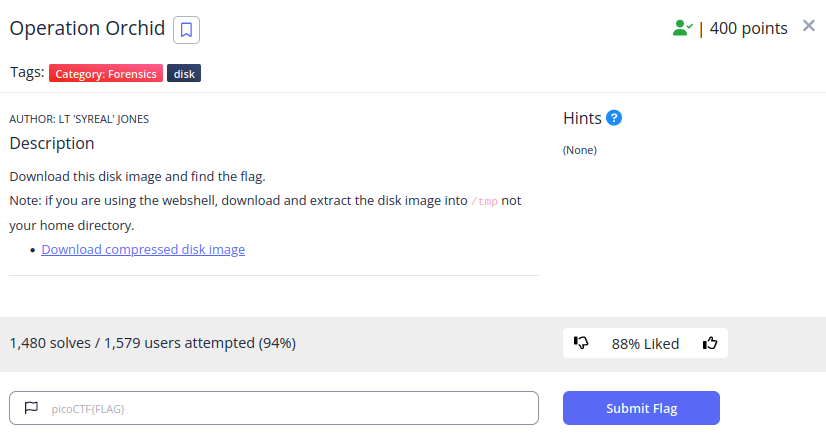Bookmark the Operation Orchid challenge
This screenshot has width=826, height=438.
(x=186, y=30)
